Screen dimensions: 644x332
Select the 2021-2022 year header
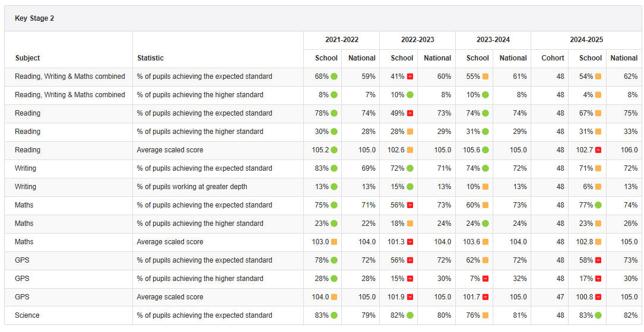coord(341,40)
